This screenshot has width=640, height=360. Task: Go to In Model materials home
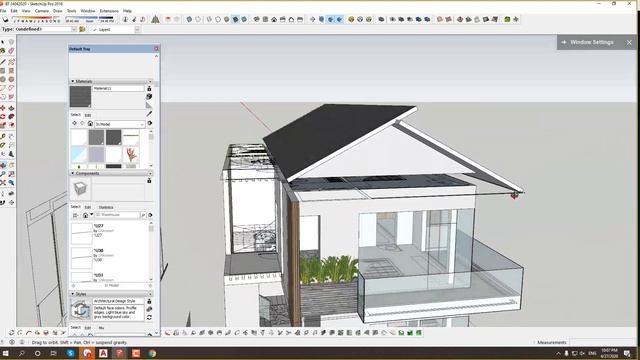coord(90,123)
